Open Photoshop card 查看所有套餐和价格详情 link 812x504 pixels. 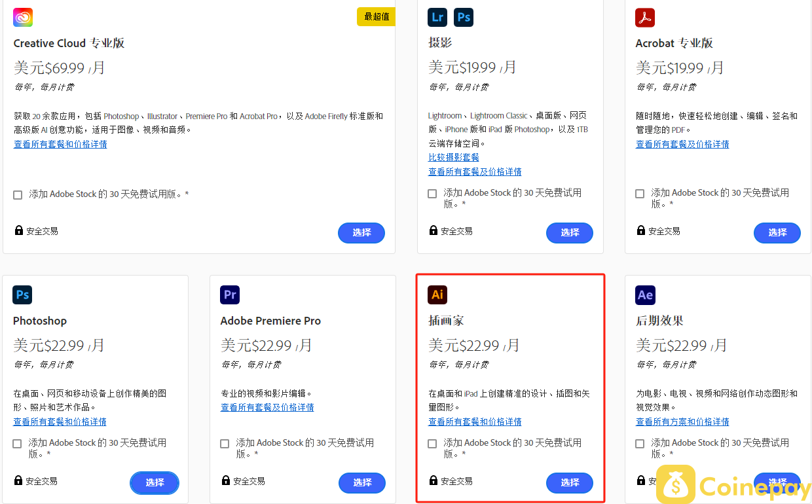coord(60,422)
